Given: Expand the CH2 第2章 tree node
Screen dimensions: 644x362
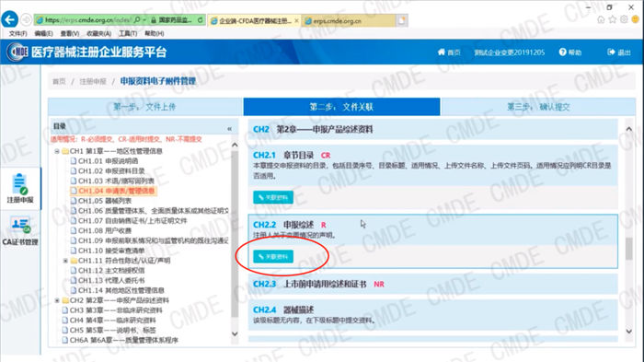Looking at the screenshot, I should tap(57, 300).
